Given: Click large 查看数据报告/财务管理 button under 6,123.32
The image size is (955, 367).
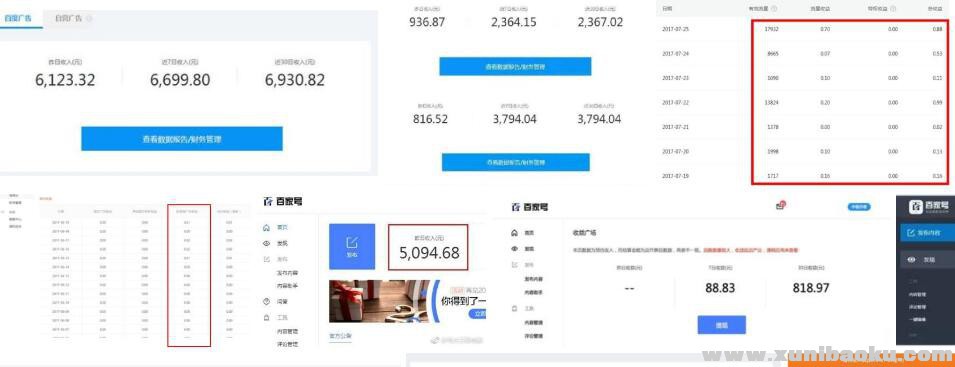Looking at the screenshot, I should [x=182, y=139].
